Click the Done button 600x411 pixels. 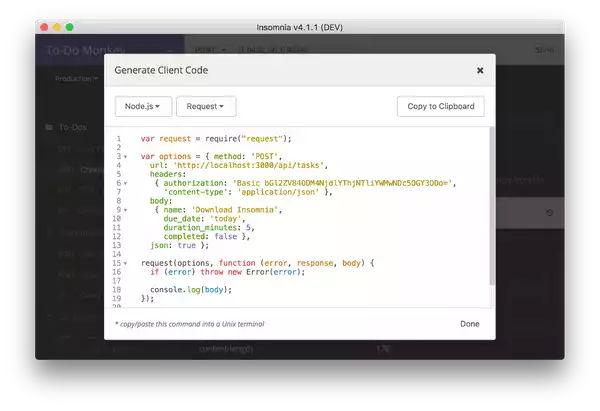tap(470, 324)
